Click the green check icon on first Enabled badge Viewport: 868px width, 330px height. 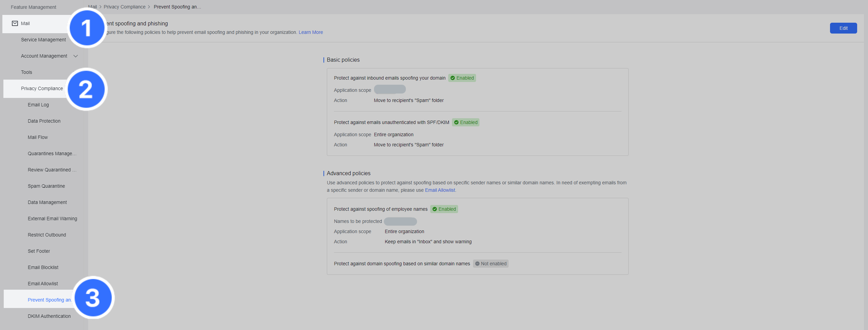tap(453, 78)
